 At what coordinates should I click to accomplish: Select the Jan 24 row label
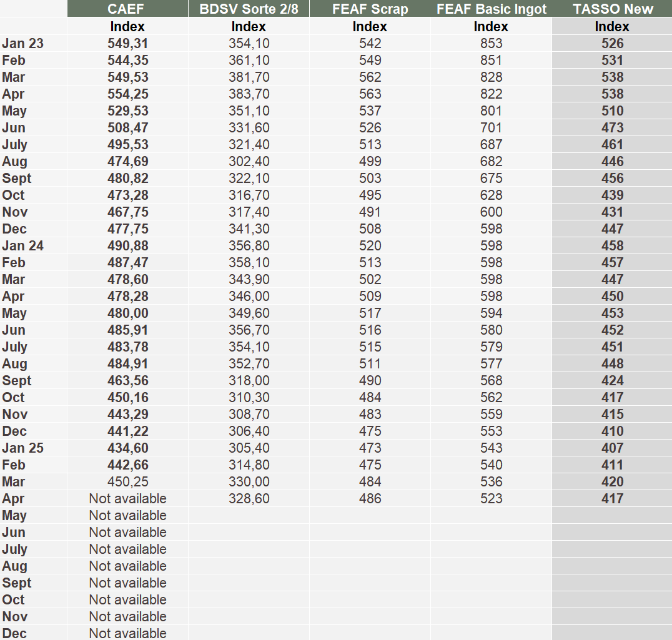click(22, 245)
